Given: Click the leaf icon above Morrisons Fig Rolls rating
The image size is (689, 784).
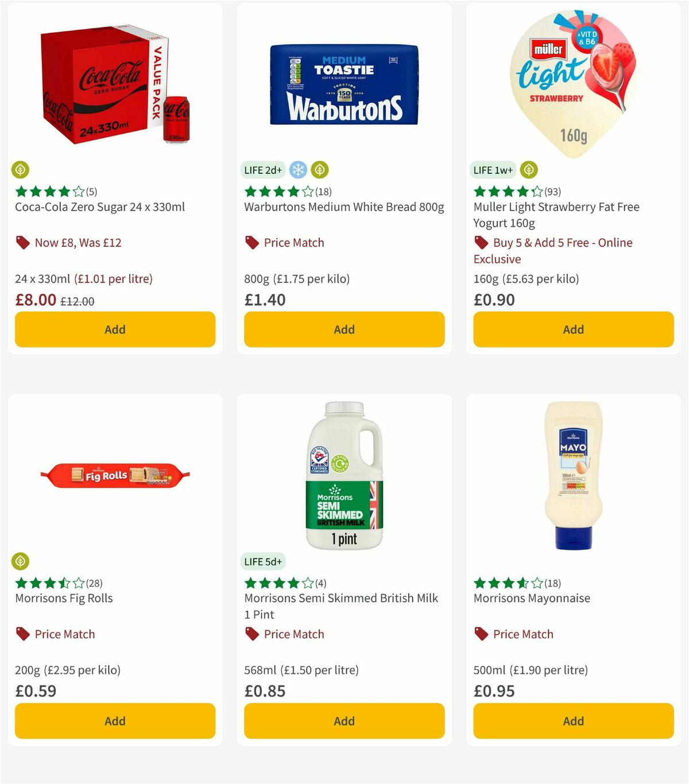Looking at the screenshot, I should point(21,561).
